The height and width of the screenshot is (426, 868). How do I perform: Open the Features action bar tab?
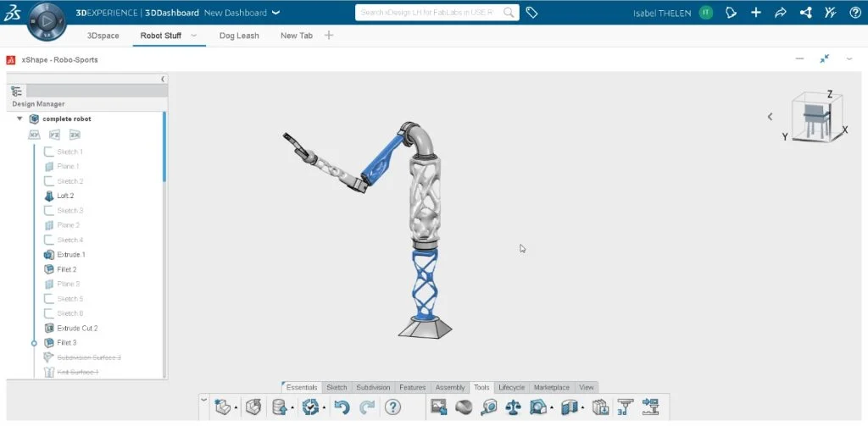point(413,387)
